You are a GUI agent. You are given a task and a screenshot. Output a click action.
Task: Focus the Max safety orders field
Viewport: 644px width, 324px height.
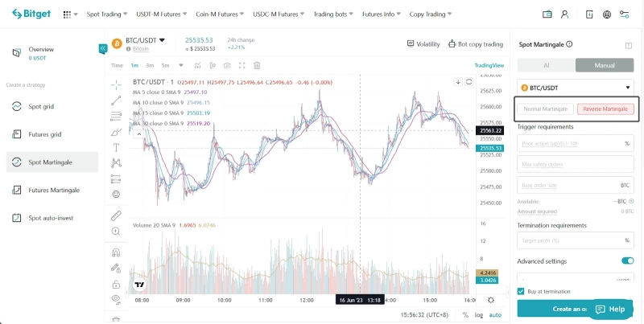tap(576, 164)
